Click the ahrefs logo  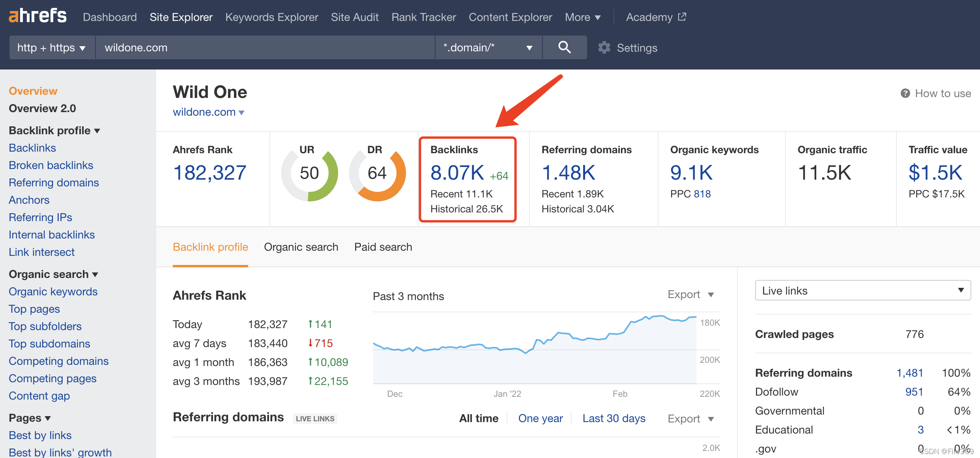[x=37, y=16]
